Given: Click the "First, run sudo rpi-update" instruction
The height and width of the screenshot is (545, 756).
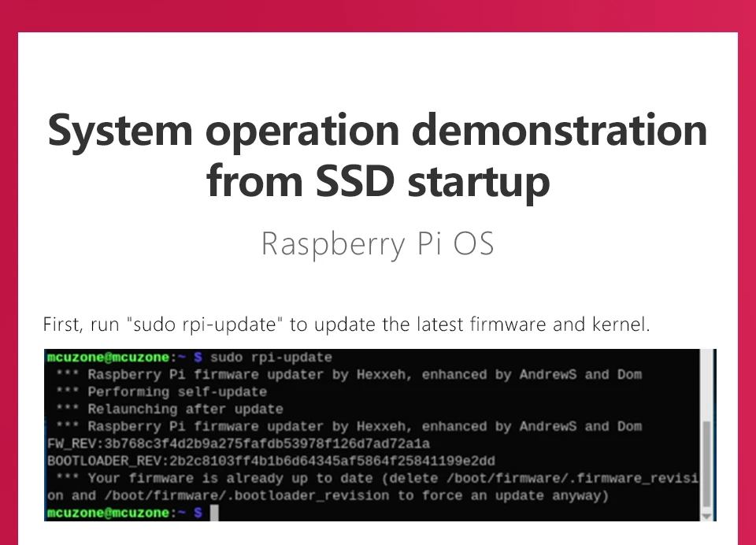Looking at the screenshot, I should (346, 324).
